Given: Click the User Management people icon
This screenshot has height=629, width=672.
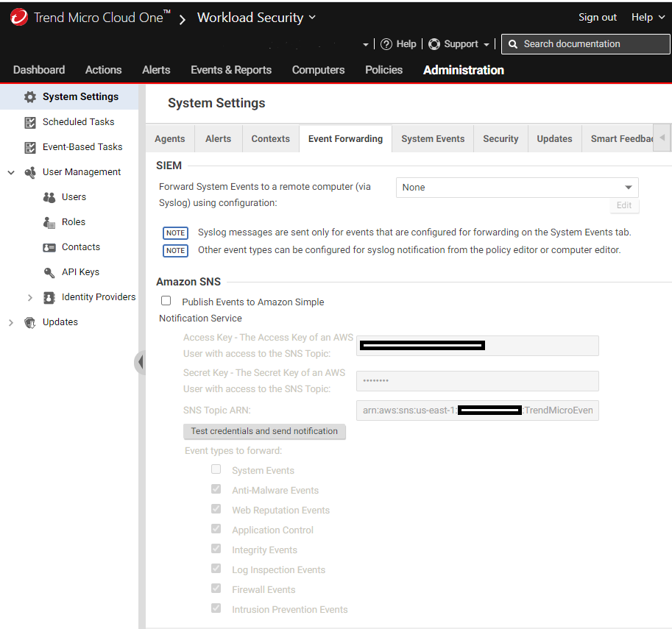Looking at the screenshot, I should pyautogui.click(x=30, y=172).
